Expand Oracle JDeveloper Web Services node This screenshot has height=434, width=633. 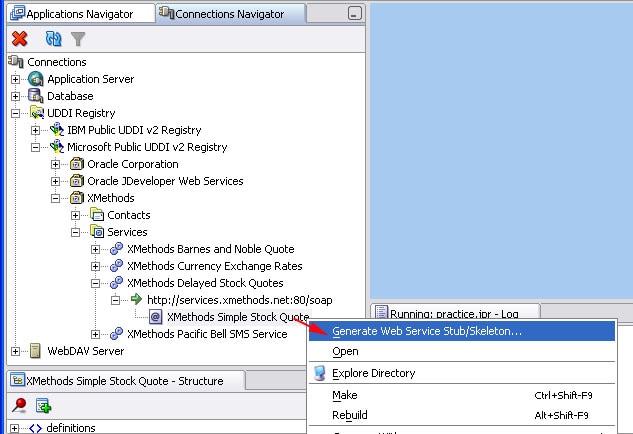pos(55,181)
